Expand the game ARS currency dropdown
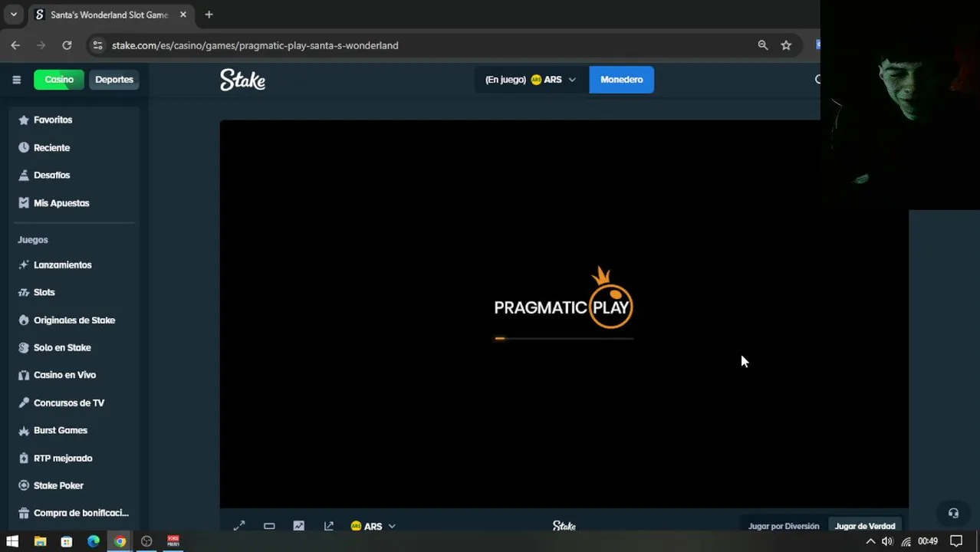Image resolution: width=980 pixels, height=552 pixels. tap(373, 526)
